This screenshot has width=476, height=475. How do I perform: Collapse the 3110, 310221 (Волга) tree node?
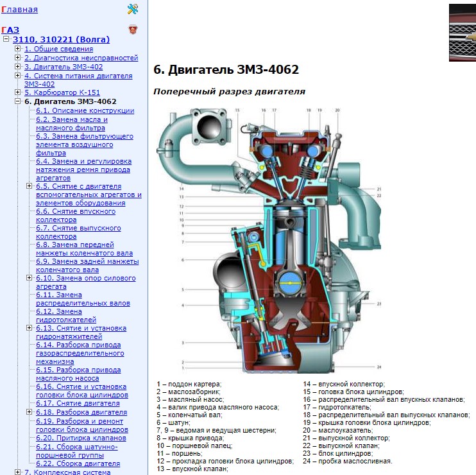[6, 39]
